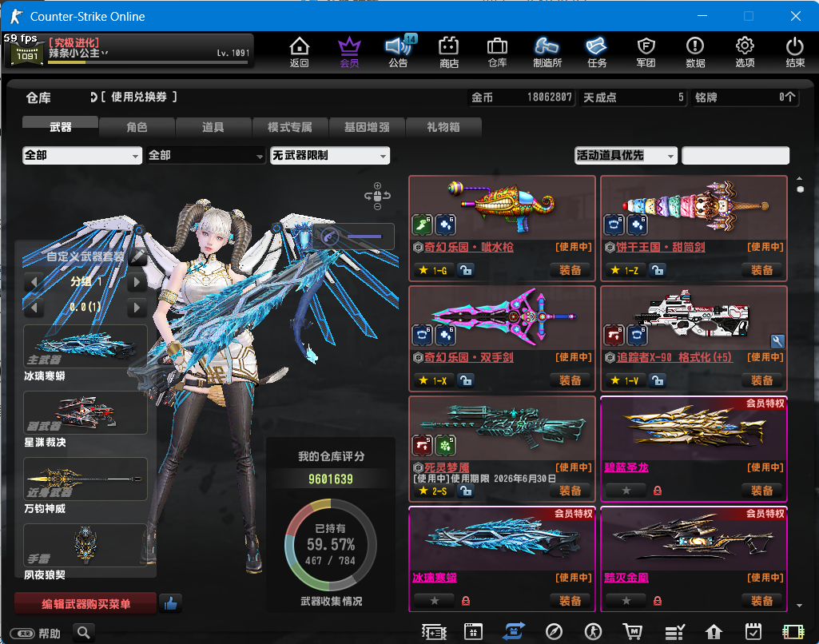Expand the first 全部 filter dropdown

[82, 156]
